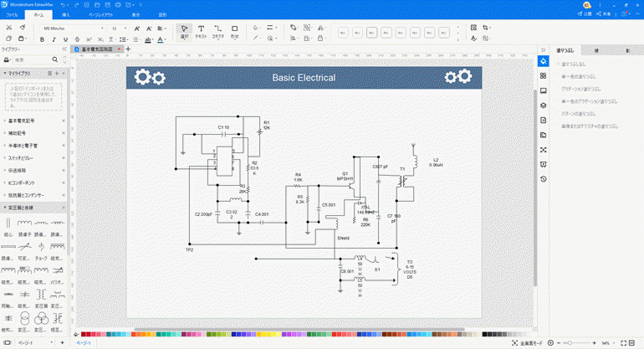Open the 挿入 ribbon tab
This screenshot has height=349, width=644.
66,15
